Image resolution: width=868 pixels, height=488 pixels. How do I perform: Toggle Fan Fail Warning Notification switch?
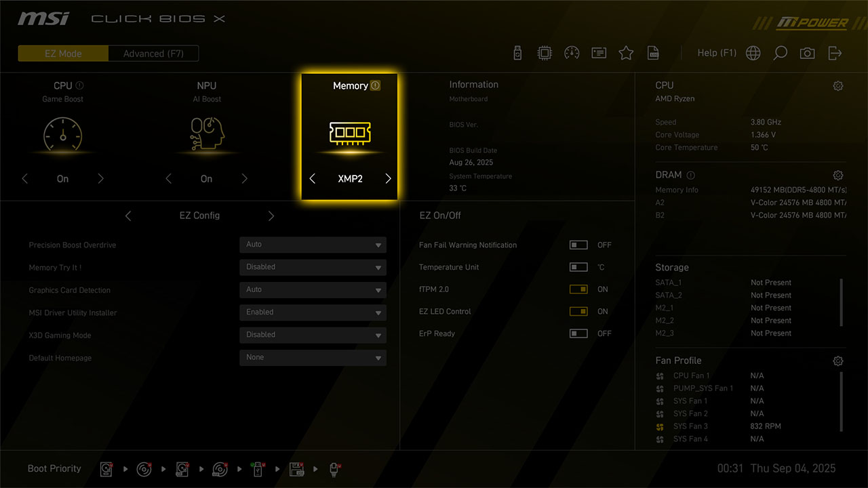click(578, 245)
